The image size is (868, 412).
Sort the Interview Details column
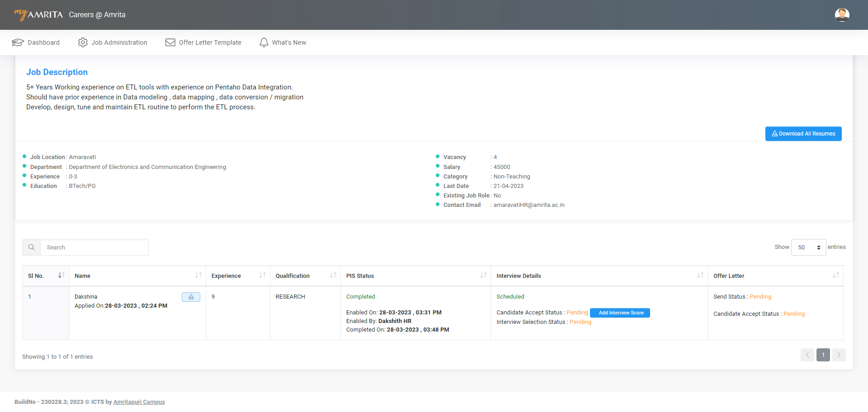700,276
